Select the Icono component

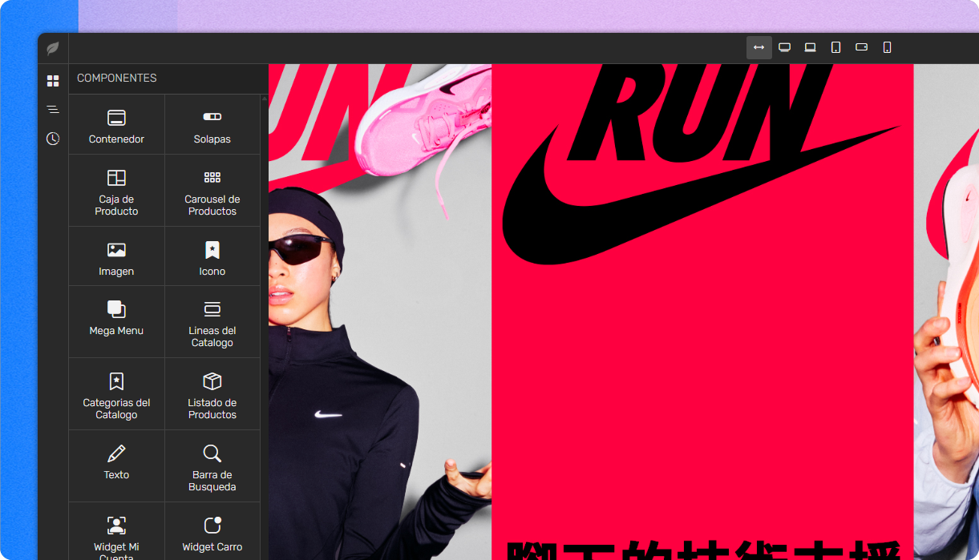click(212, 257)
